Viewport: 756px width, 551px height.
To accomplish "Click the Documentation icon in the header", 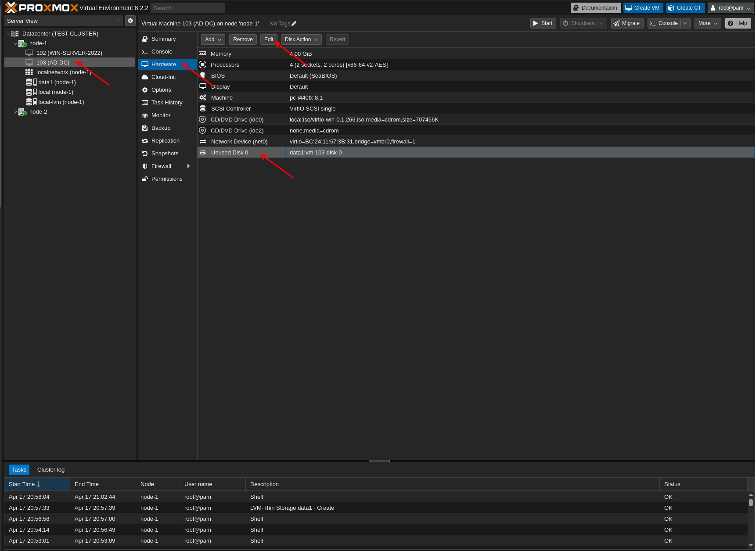I will (595, 7).
